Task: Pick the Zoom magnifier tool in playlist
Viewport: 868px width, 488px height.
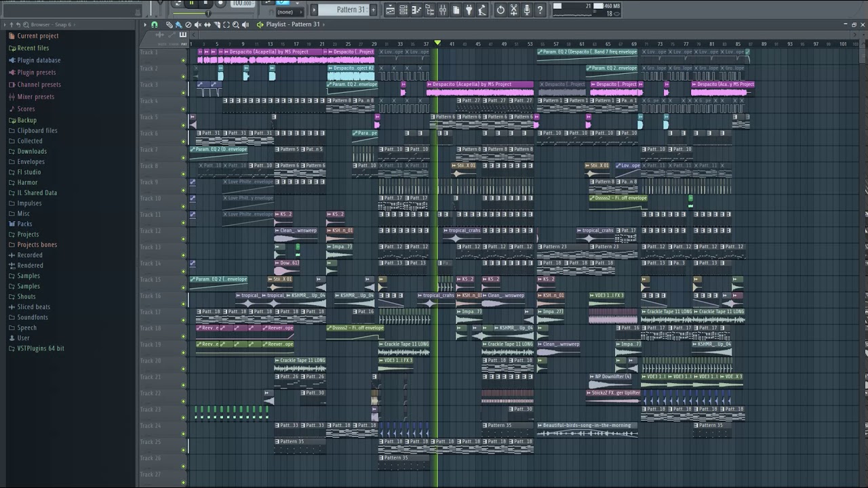Action: pyautogui.click(x=236, y=24)
